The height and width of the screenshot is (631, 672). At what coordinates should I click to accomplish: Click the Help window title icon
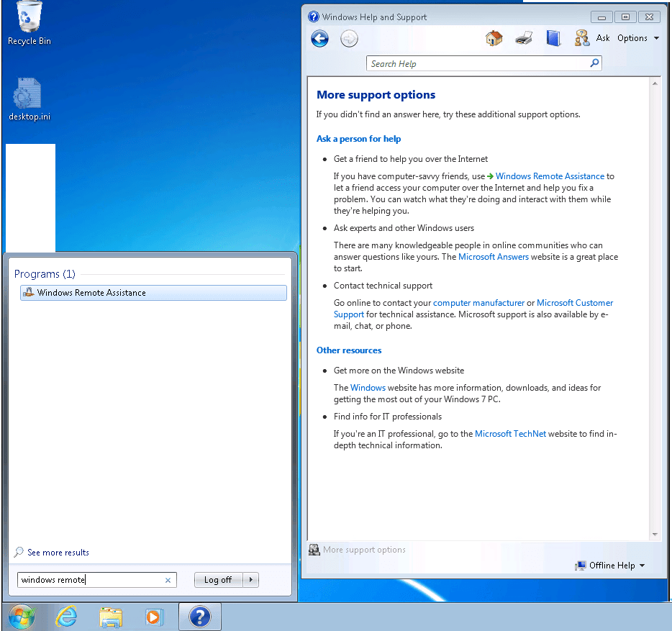tap(314, 17)
